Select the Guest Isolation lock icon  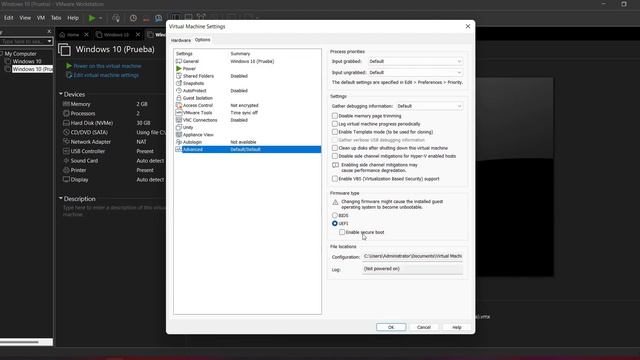[178, 98]
